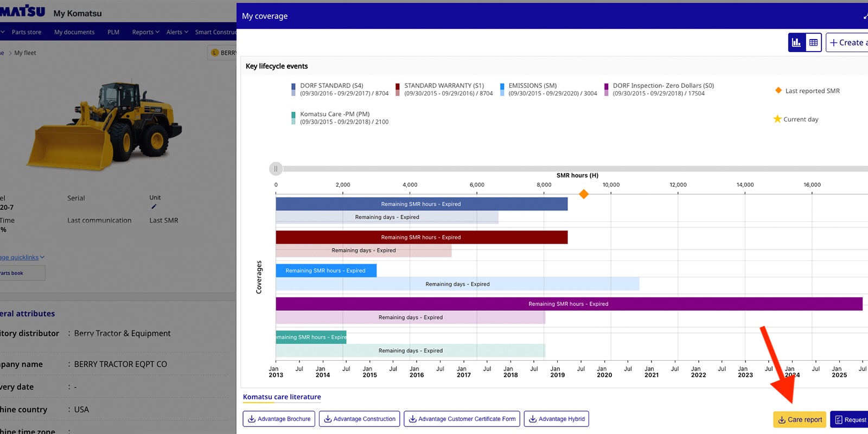
Task: Expand the Reports menu dropdown
Action: click(x=145, y=32)
